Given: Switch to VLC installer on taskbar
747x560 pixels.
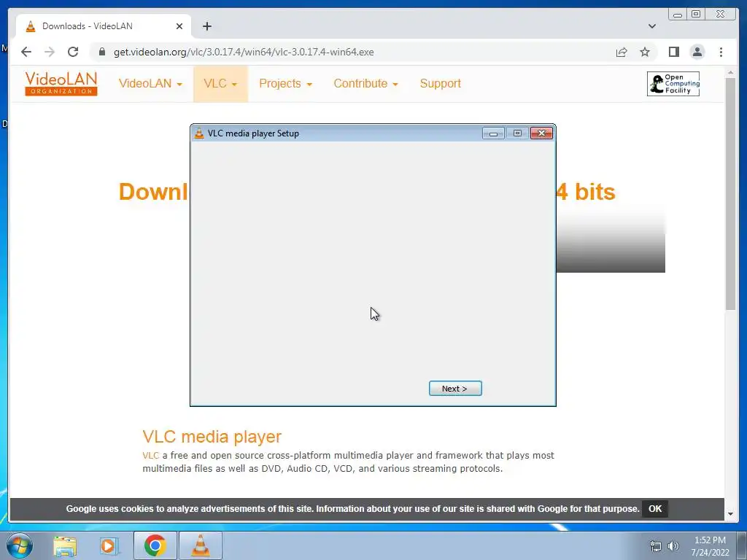Looking at the screenshot, I should click(200, 545).
